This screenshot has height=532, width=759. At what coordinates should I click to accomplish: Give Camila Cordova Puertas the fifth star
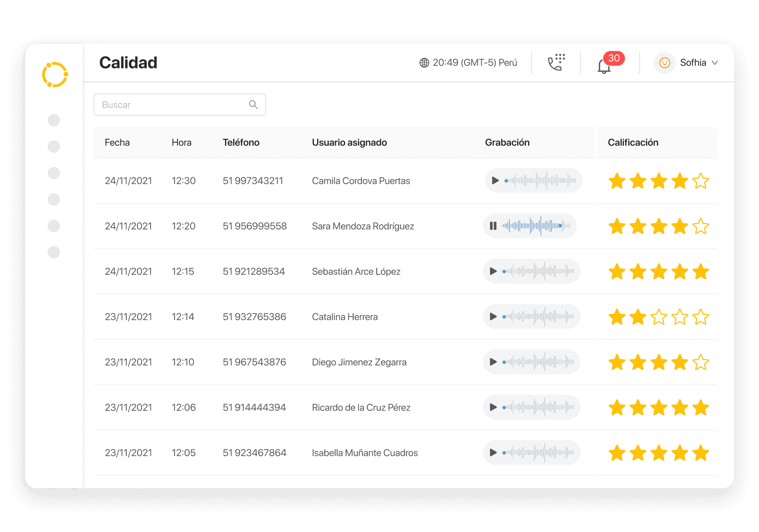click(700, 181)
